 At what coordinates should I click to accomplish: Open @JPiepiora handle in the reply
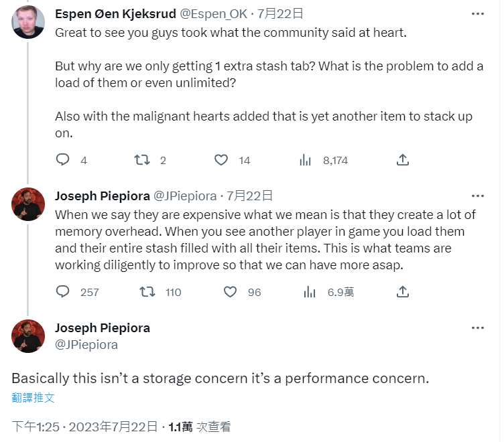coord(185,196)
